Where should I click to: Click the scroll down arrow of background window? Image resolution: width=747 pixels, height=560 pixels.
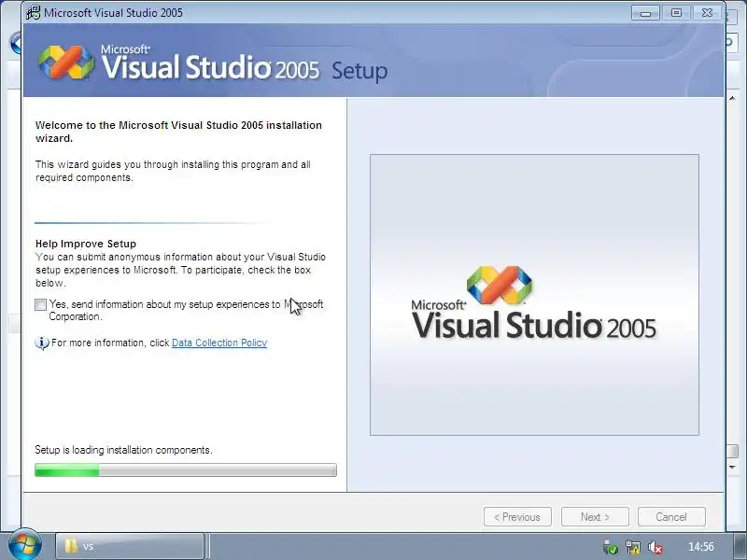coord(733,468)
